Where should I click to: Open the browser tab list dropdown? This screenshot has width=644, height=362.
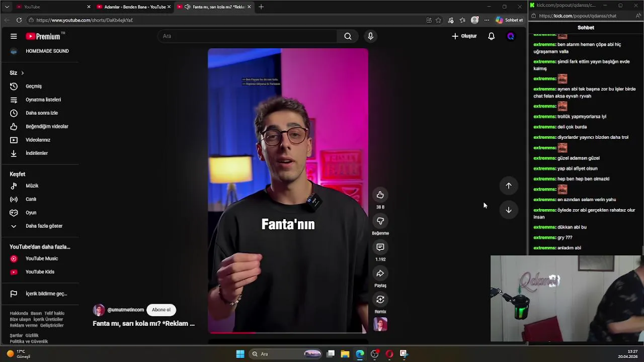pyautogui.click(x=7, y=7)
